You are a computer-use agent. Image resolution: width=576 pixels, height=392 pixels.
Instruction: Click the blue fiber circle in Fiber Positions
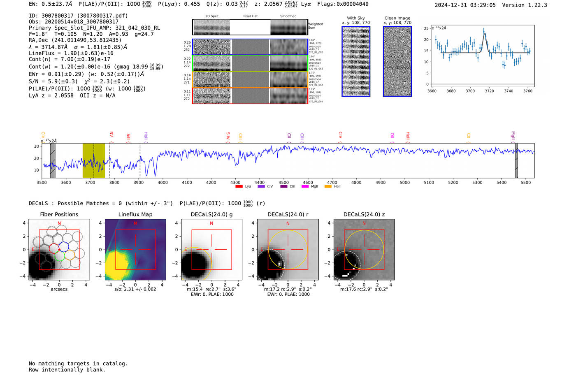tap(64, 247)
